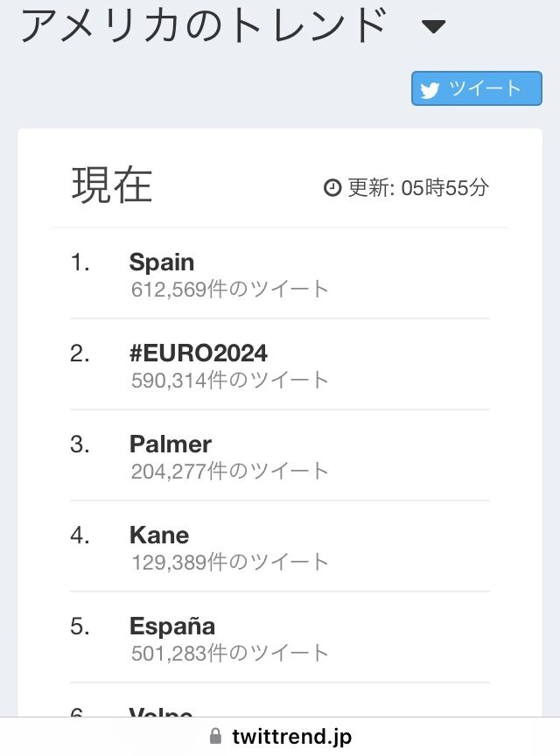Click the partially visible sixth trend
This screenshot has width=560, height=756.
click(161, 711)
